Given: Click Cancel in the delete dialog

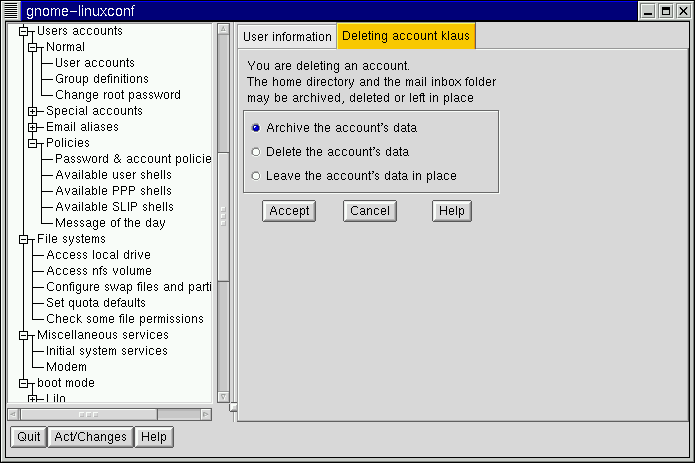Looking at the screenshot, I should click(369, 211).
